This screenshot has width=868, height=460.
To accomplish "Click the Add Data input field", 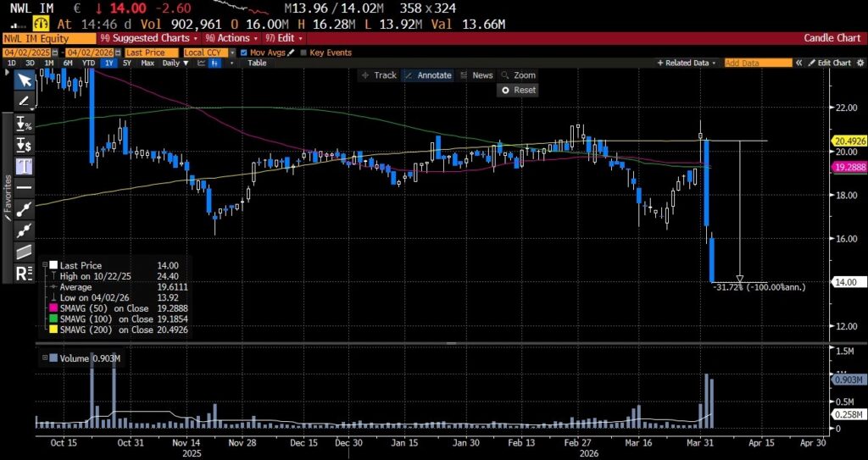I will coord(758,63).
